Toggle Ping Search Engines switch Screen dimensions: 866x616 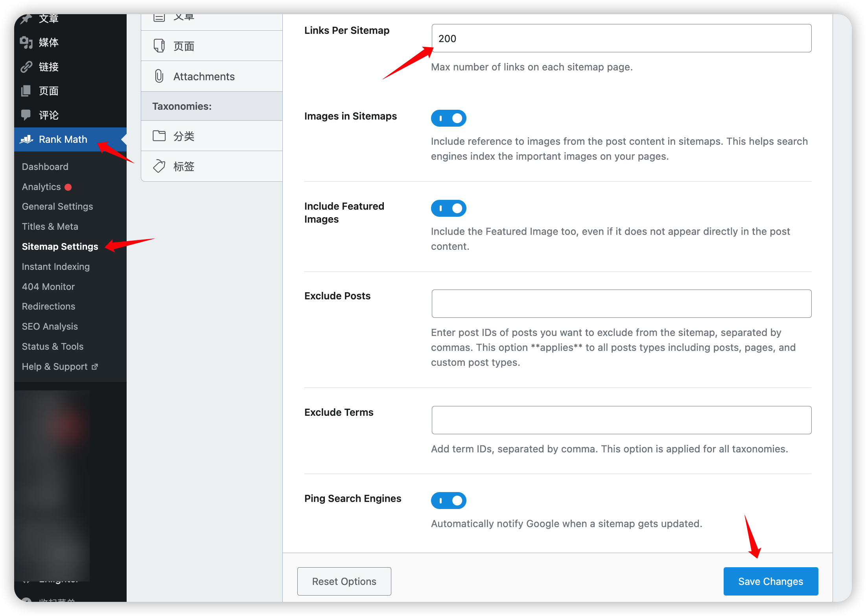tap(449, 500)
